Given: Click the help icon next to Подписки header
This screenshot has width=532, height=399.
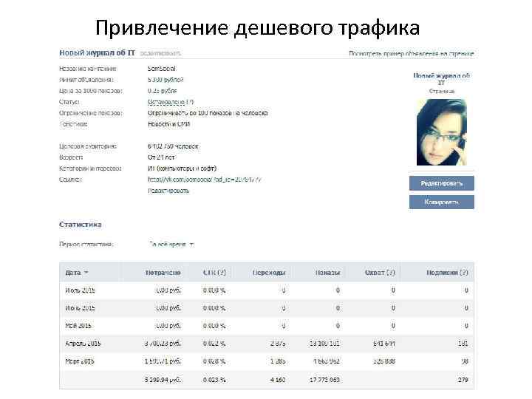Looking at the screenshot, I should point(465,273).
